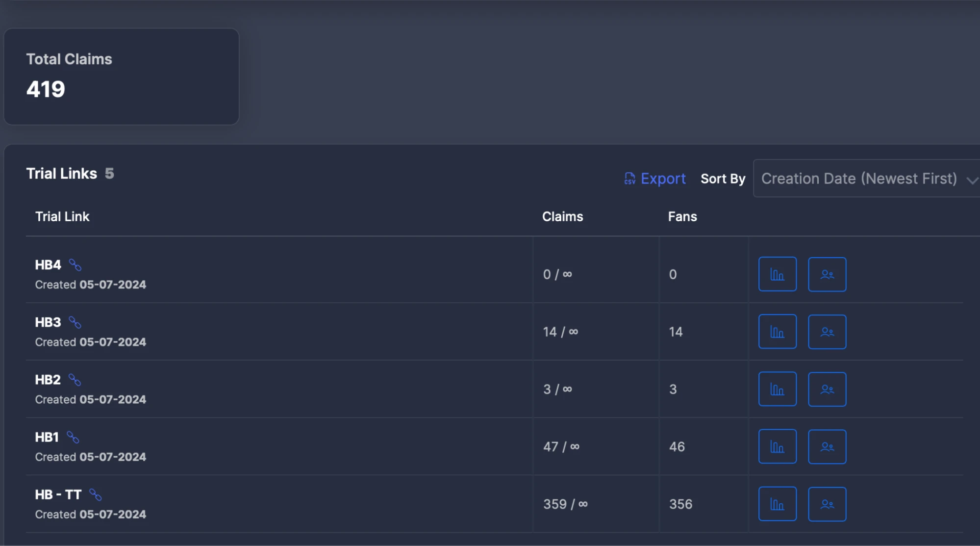
Task: Open statistics chart for HB3 link
Action: 777,332
